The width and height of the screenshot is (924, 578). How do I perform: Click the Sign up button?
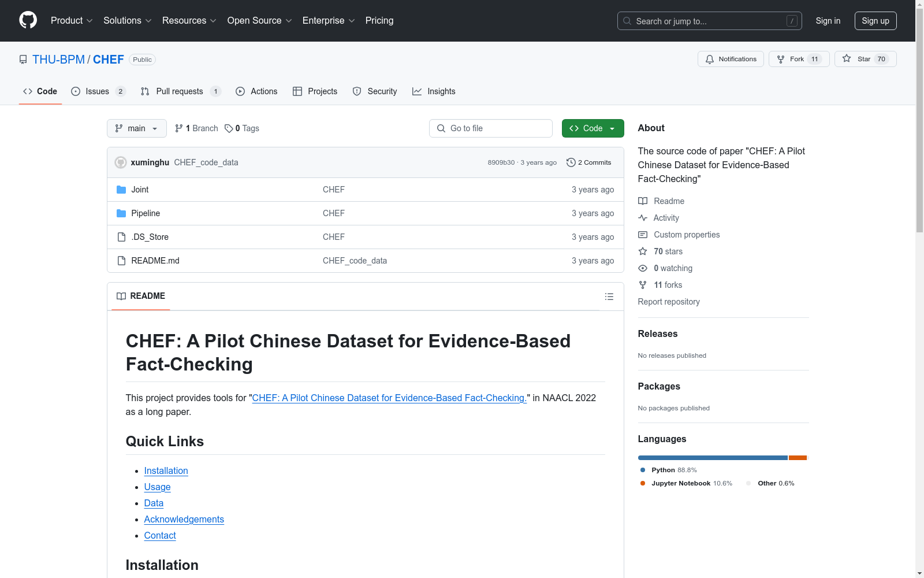[875, 21]
